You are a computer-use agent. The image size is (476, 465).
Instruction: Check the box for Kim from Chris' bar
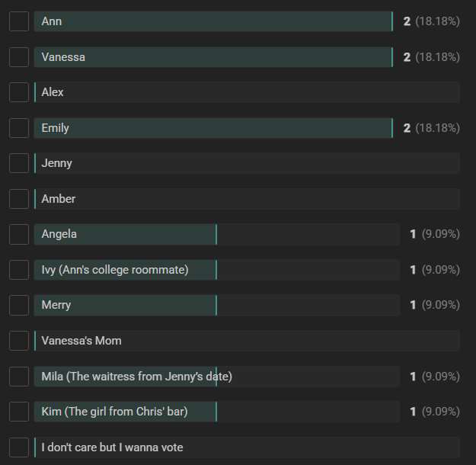[x=19, y=412]
